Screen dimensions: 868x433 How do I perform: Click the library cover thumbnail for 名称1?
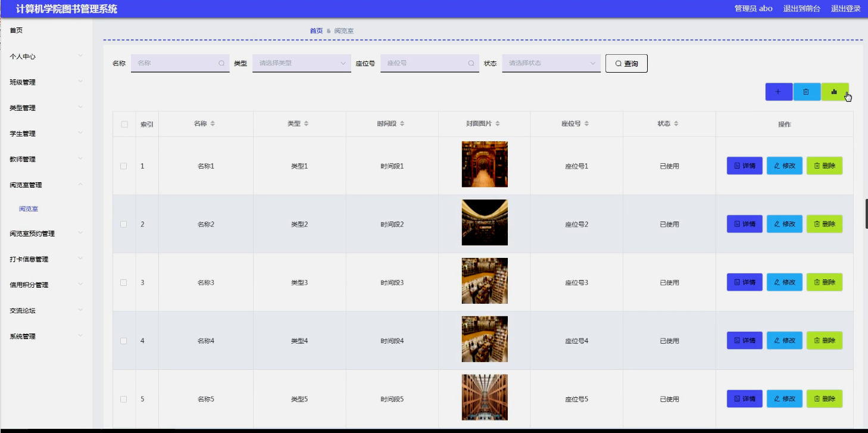tap(484, 164)
